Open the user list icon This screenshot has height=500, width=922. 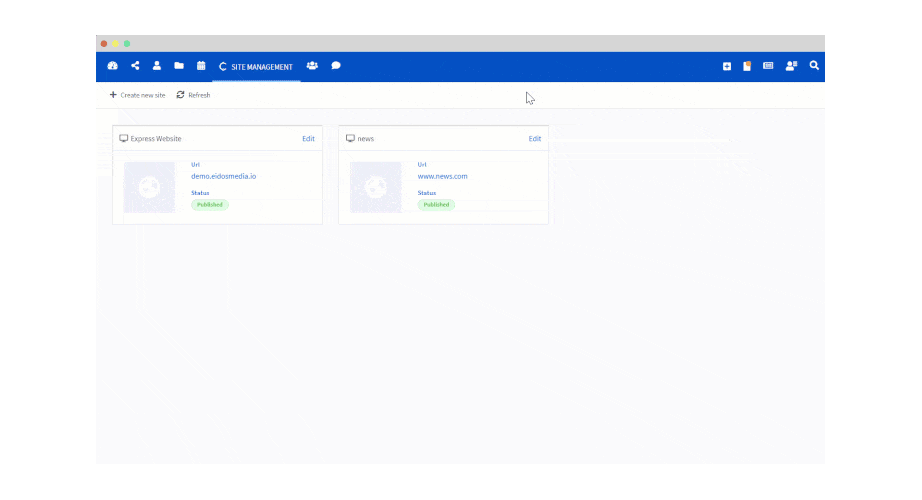(x=791, y=66)
